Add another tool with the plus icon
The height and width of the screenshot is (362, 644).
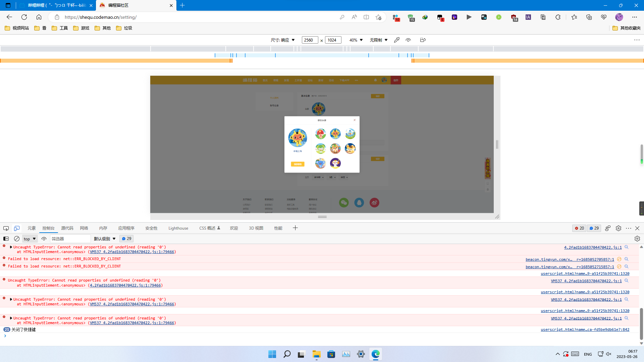click(295, 228)
